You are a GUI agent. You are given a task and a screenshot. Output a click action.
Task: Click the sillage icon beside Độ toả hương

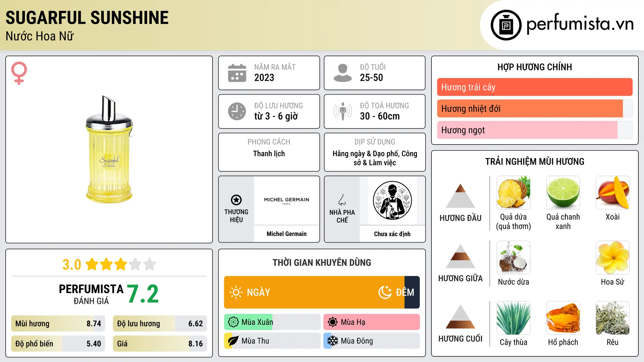(x=343, y=111)
